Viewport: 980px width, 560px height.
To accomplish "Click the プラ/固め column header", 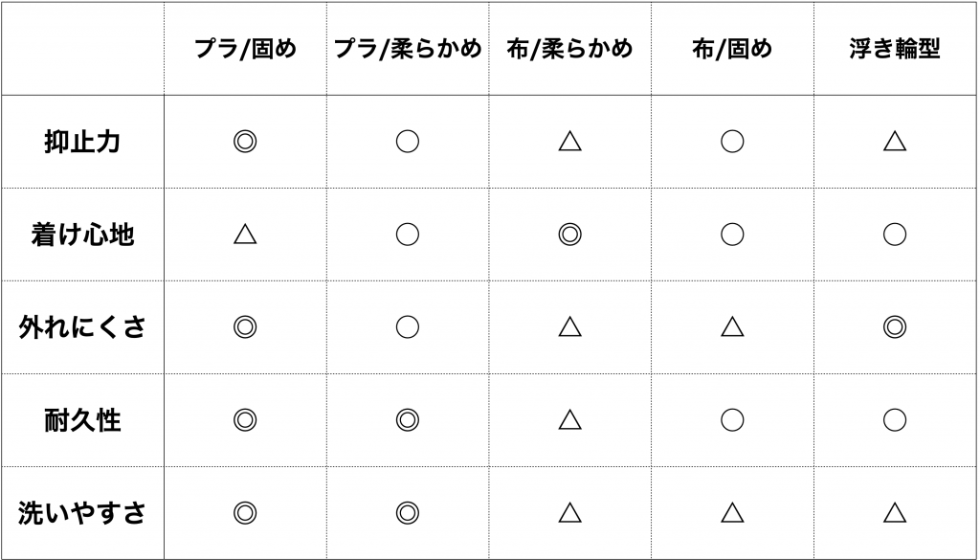I will (245, 49).
